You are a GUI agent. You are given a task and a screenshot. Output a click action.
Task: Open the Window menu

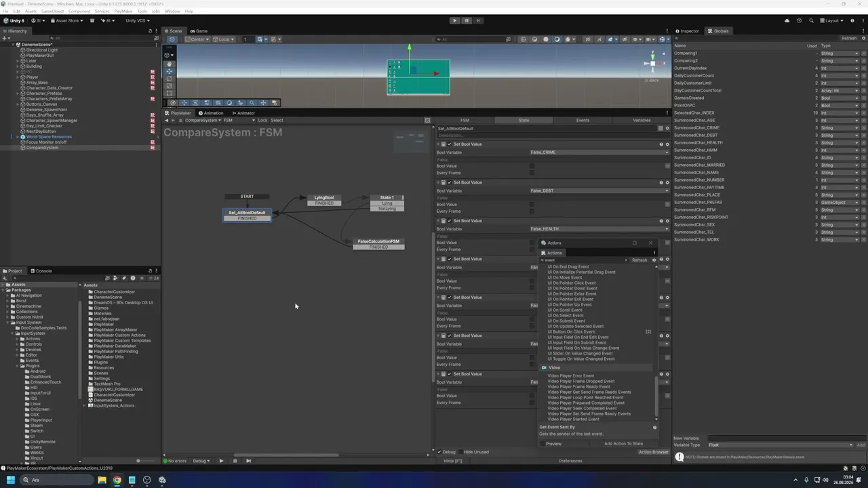(172, 12)
